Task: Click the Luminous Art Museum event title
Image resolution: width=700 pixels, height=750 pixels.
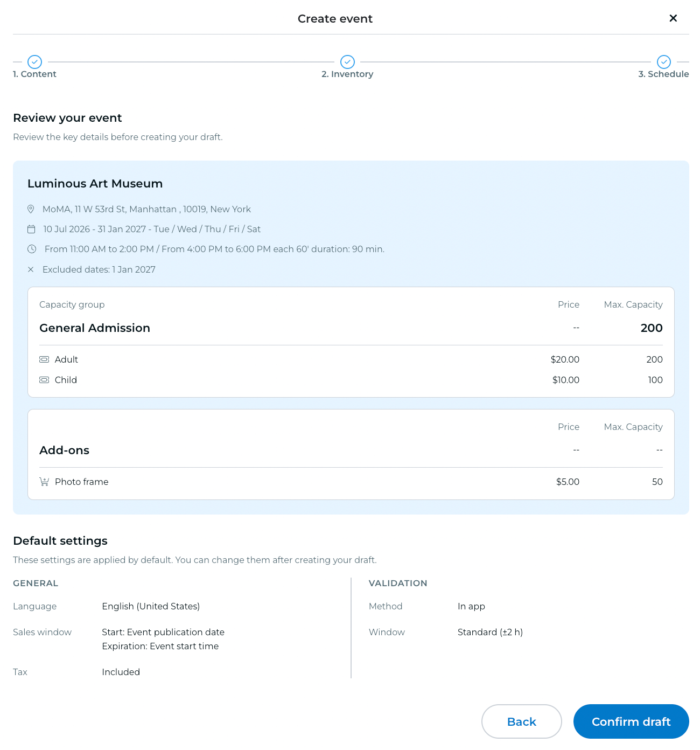Action: click(95, 184)
